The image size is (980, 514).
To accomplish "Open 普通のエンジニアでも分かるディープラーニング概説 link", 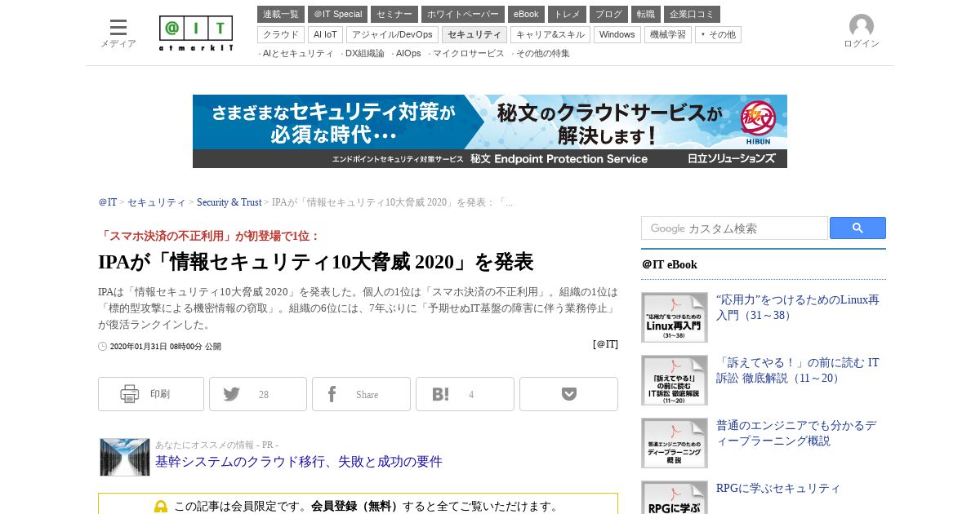I will coord(796,433).
